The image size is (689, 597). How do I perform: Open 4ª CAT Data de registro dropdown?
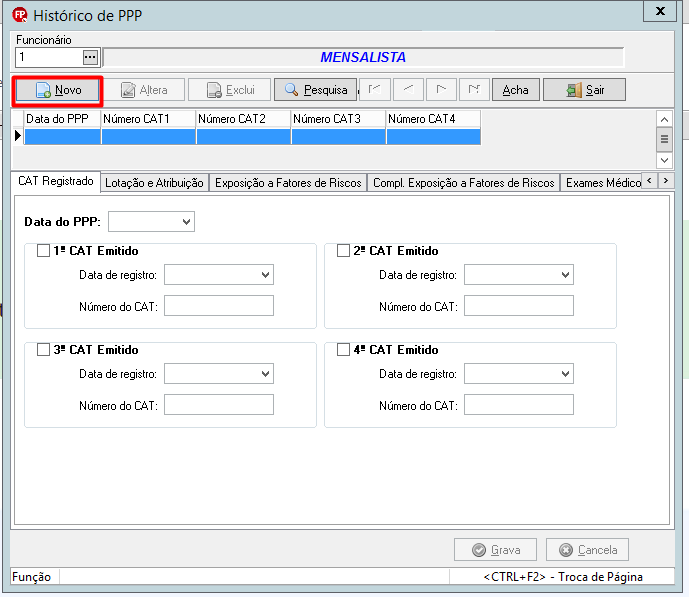click(566, 374)
